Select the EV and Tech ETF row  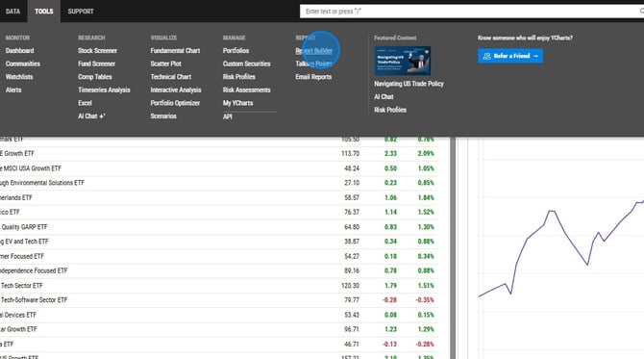(219, 242)
